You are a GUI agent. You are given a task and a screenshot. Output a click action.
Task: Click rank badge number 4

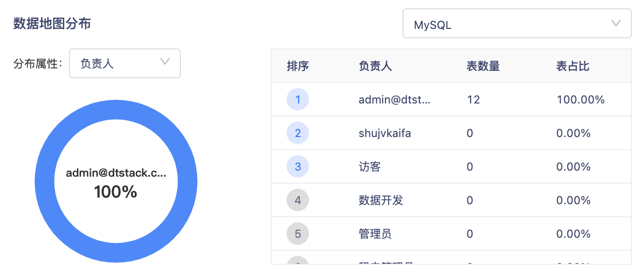298,200
